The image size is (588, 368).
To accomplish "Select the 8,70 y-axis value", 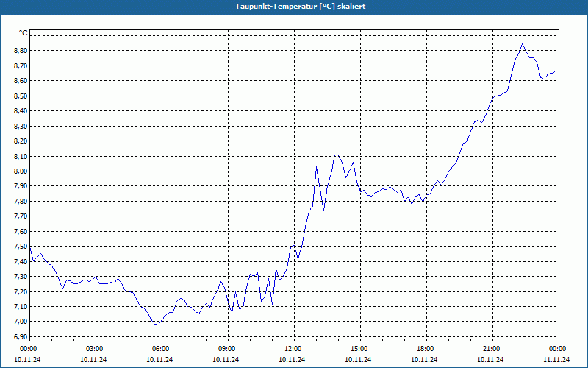I will point(21,66).
